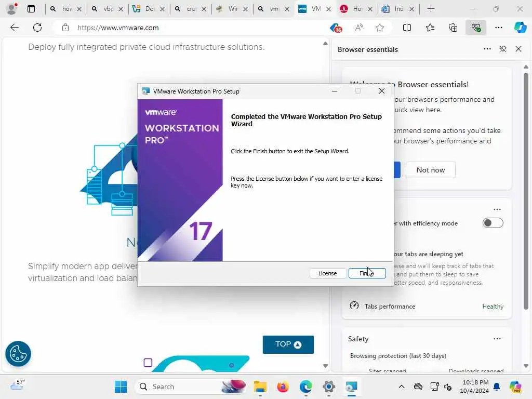
Task: Open Safety card options dots
Action: tap(497, 339)
